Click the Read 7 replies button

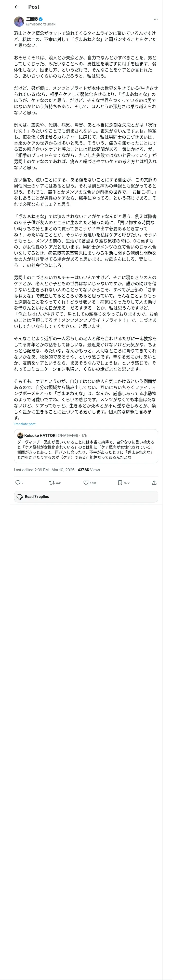(86, 496)
